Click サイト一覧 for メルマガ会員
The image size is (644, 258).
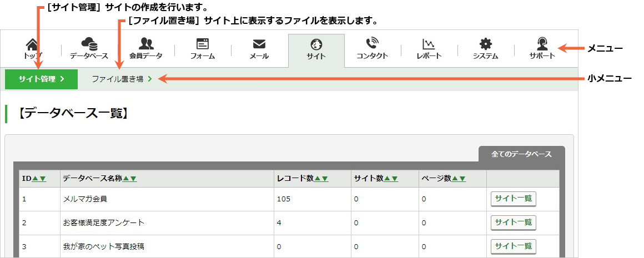point(514,199)
